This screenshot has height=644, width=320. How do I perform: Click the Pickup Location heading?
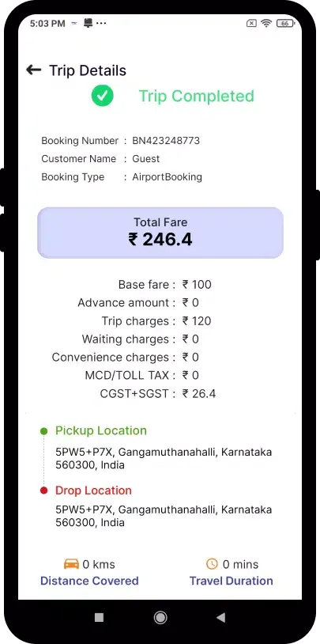click(101, 430)
